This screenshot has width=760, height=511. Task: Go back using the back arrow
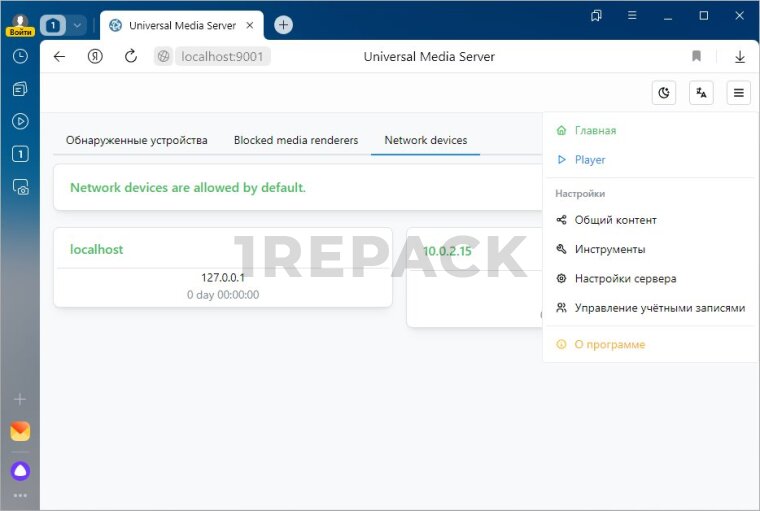pyautogui.click(x=59, y=57)
